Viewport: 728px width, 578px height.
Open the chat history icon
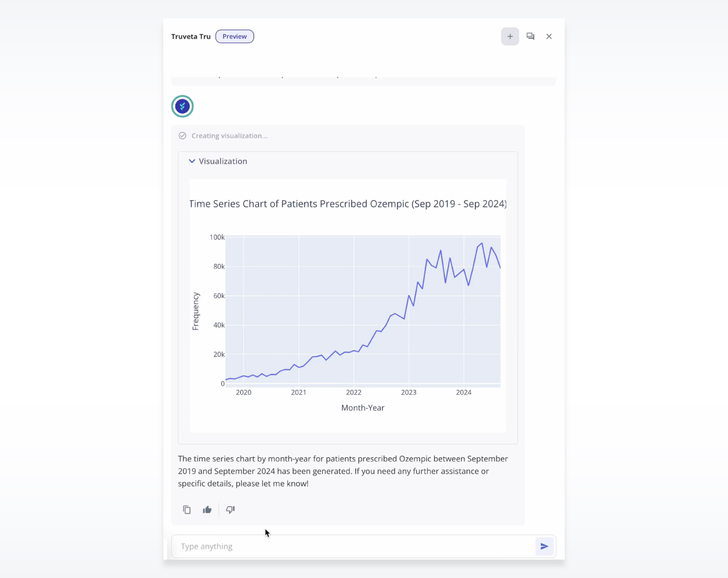coord(530,36)
